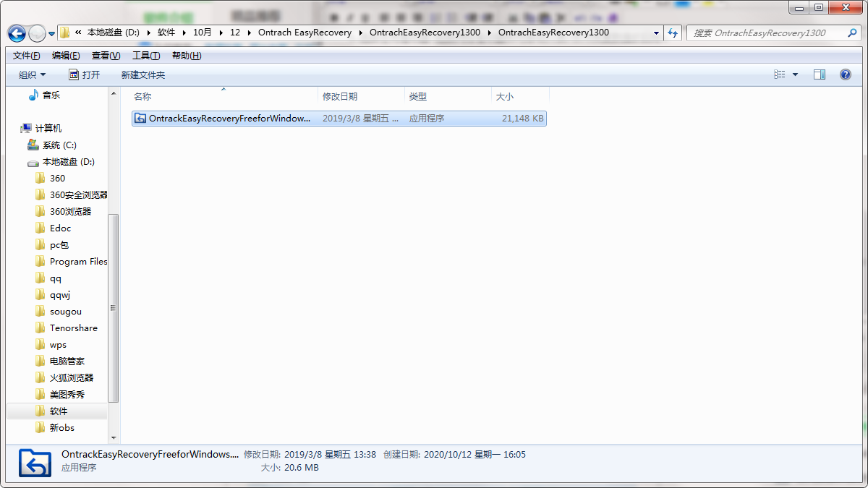
Task: Click the folder icon in address bar
Action: click(x=65, y=33)
